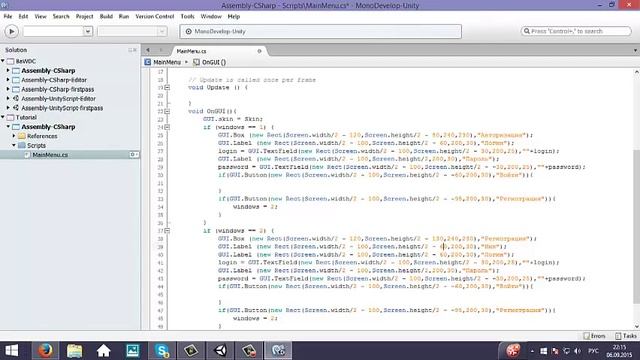Switch to MonoDevelop in the taskbar

278,351
